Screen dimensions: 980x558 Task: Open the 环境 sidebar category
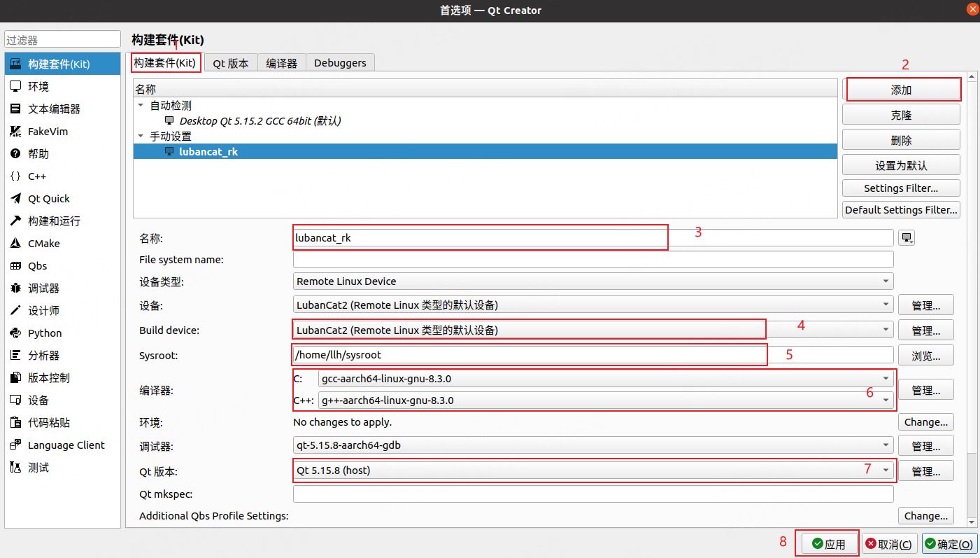coord(62,87)
